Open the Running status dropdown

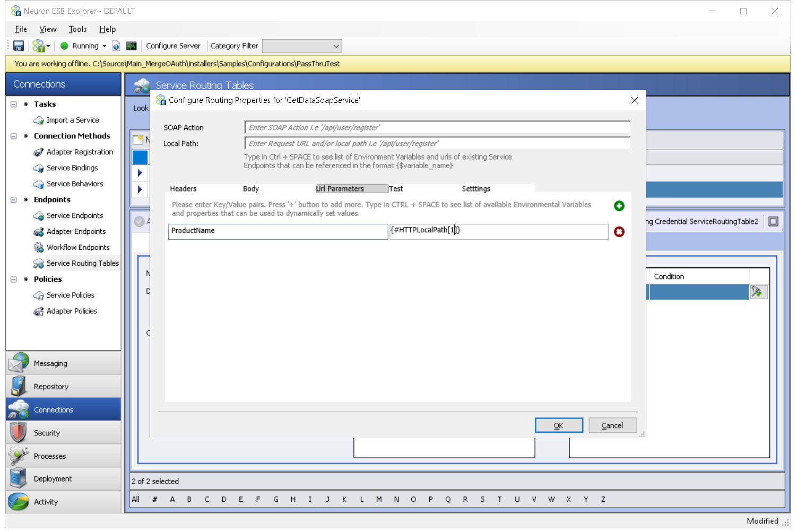(x=105, y=46)
